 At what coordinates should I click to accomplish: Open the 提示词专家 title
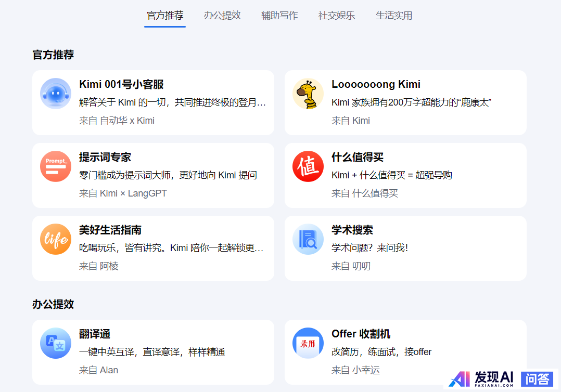point(105,157)
